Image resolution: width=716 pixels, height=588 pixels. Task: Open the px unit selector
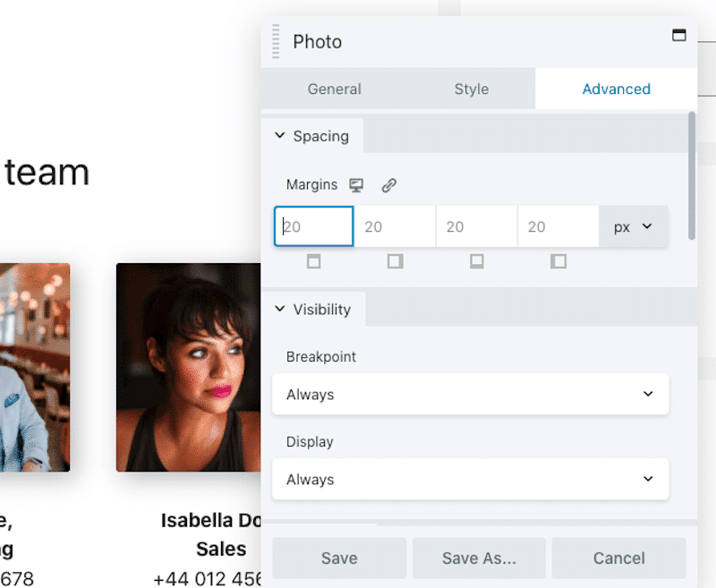[x=633, y=227]
